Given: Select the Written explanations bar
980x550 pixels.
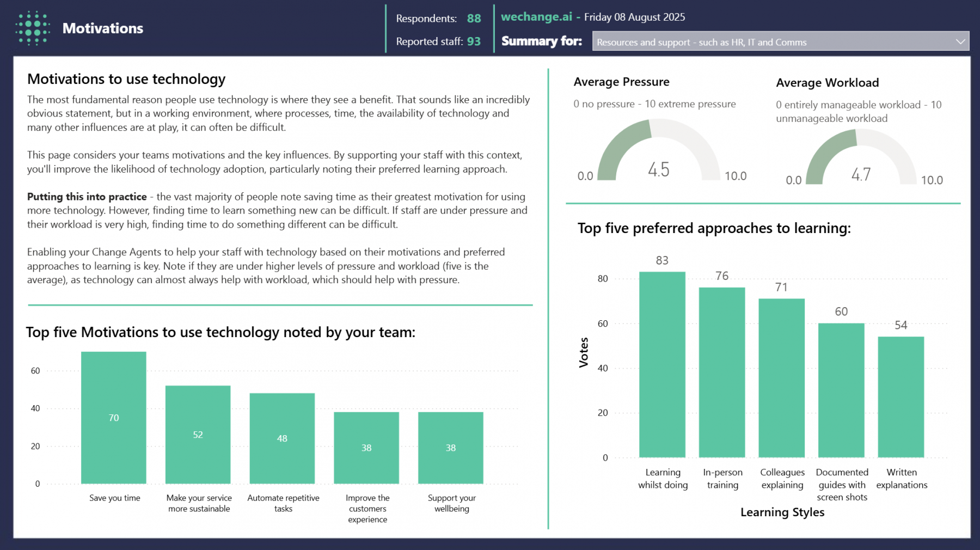Looking at the screenshot, I should click(901, 397).
